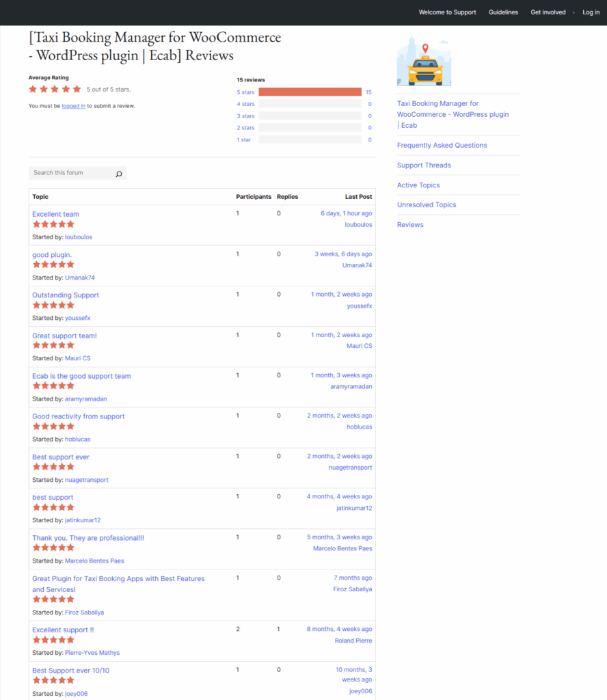The image size is (607, 700).
Task: Open Ecab is the good support team review
Action: click(81, 377)
